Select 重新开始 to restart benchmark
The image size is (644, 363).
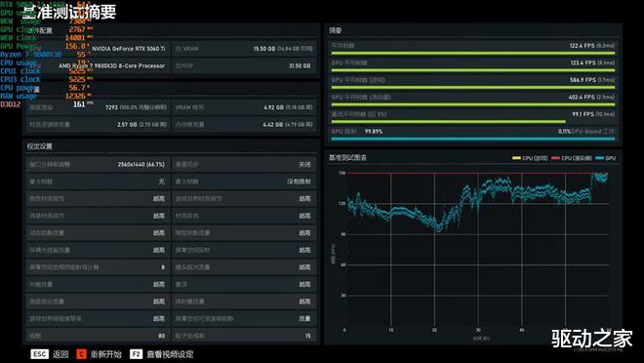click(x=106, y=354)
